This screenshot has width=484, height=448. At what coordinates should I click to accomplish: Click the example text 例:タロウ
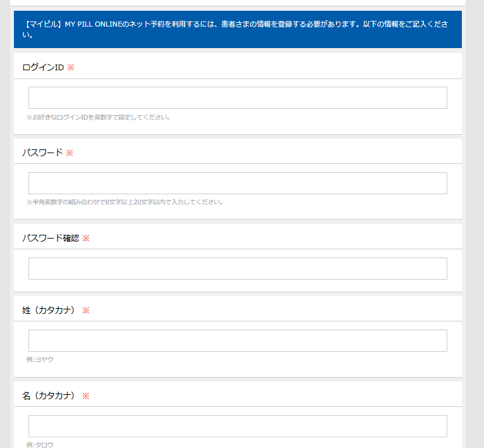coord(40,444)
